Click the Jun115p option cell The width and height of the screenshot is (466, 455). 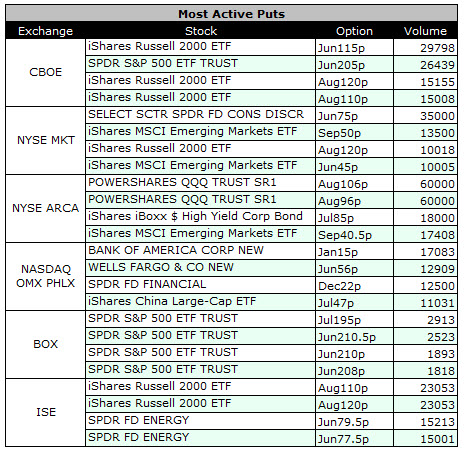(x=354, y=47)
